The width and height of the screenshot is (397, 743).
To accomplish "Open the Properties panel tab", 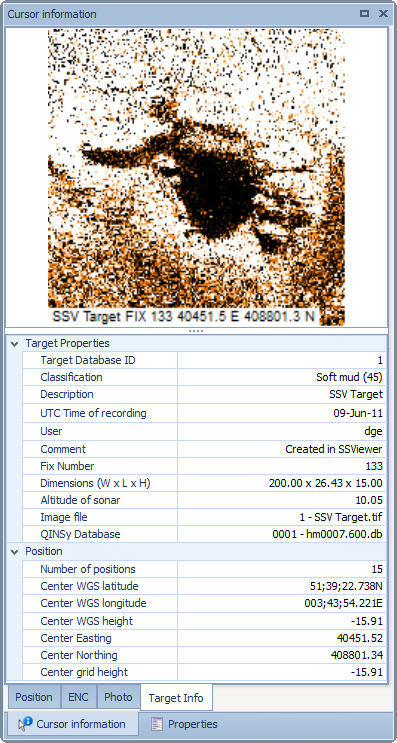I will tap(184, 724).
